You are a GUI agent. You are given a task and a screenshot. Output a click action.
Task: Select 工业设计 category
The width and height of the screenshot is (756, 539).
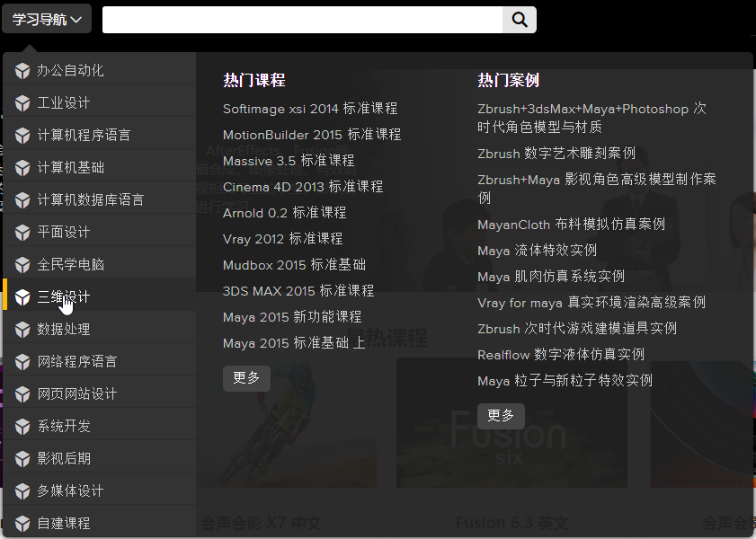(x=99, y=102)
